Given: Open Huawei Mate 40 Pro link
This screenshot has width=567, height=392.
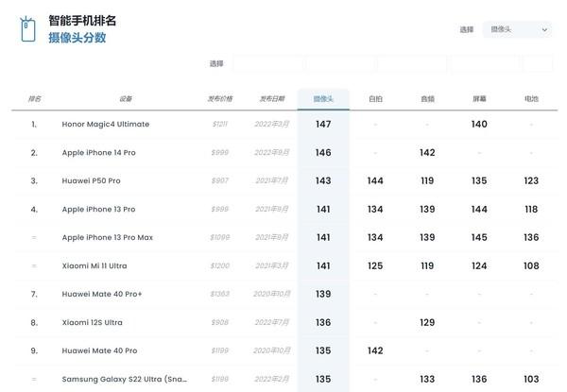Looking at the screenshot, I should pos(99,350).
